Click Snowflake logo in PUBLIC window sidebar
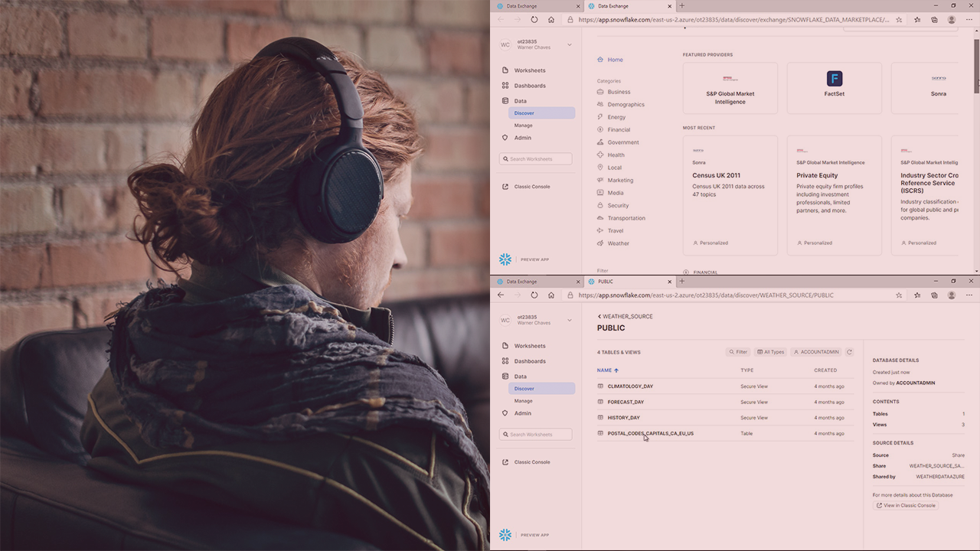 (505, 535)
